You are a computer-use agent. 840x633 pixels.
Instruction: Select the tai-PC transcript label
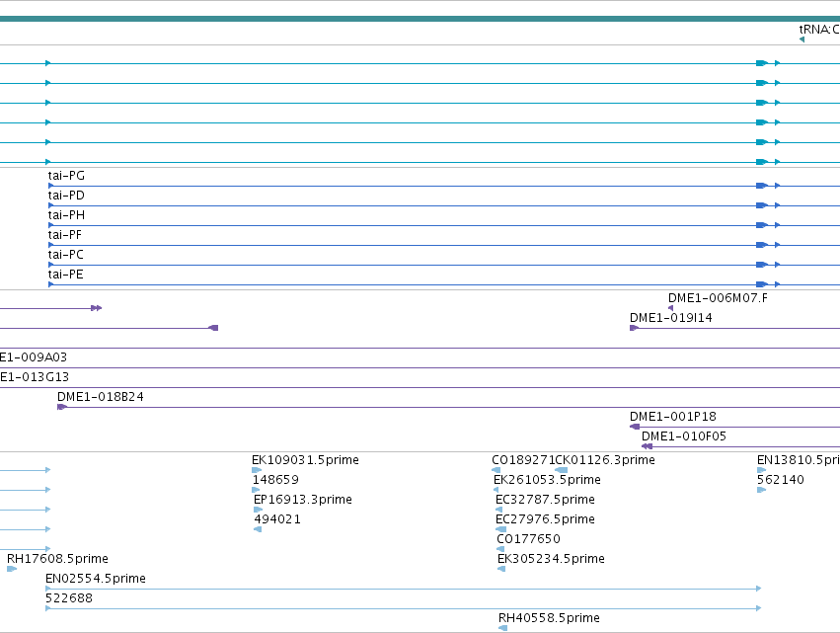pyautogui.click(x=65, y=255)
